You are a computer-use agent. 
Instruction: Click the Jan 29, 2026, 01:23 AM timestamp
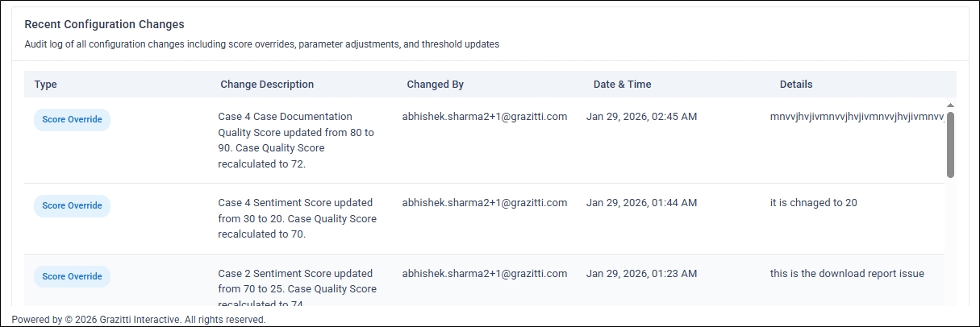click(641, 274)
